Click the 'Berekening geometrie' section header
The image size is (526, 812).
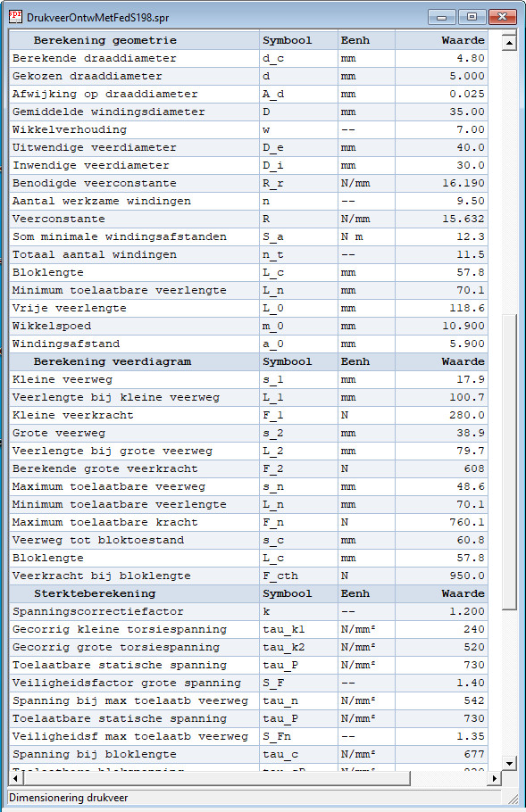pos(105,40)
